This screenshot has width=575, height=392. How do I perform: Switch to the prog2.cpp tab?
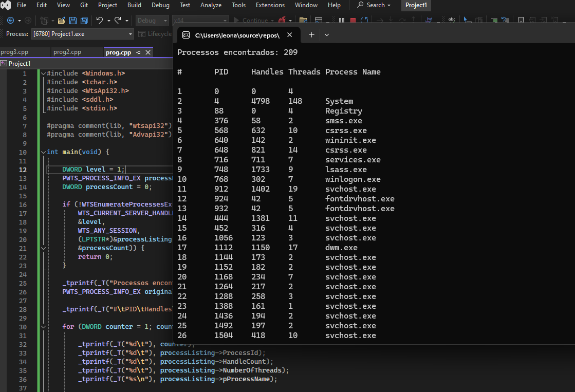[67, 52]
